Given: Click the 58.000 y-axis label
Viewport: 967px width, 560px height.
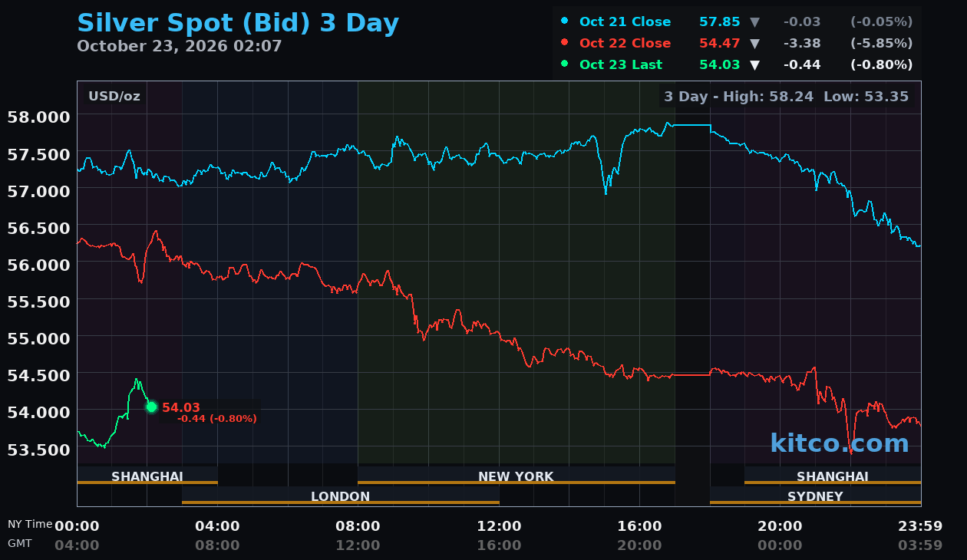Looking at the screenshot, I should (x=38, y=117).
